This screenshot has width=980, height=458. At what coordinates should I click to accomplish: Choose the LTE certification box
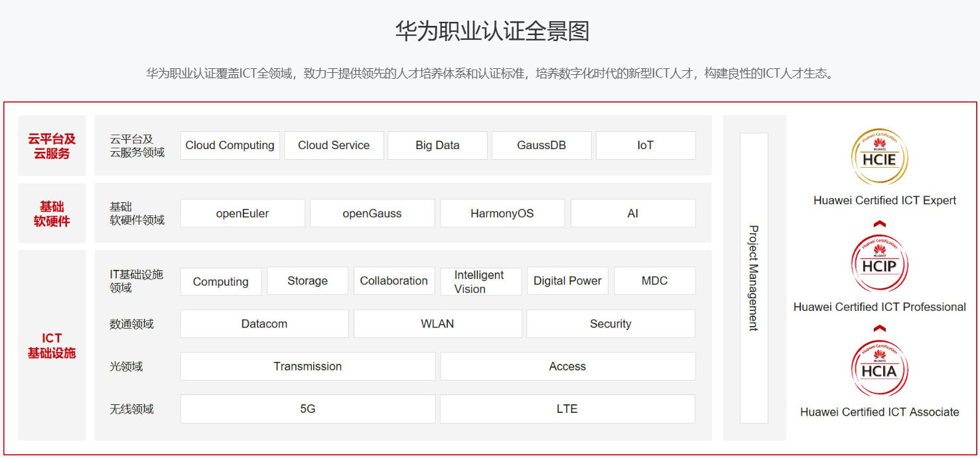tap(567, 409)
